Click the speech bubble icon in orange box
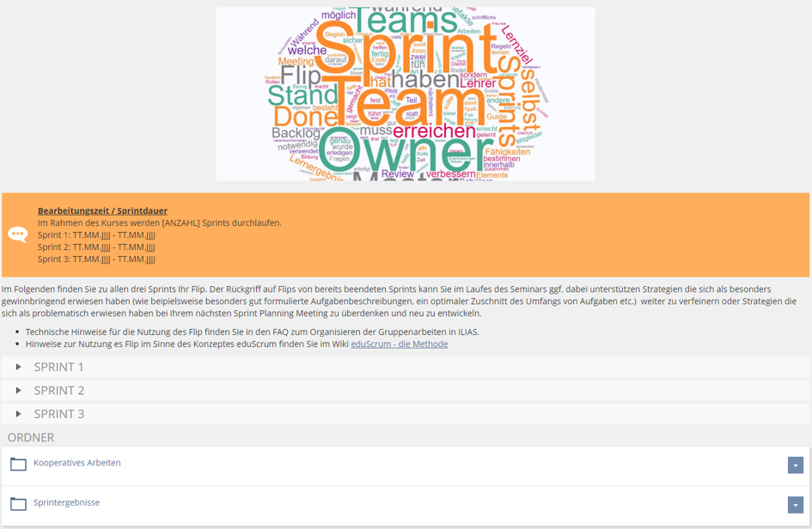The image size is (812, 529). 18,234
